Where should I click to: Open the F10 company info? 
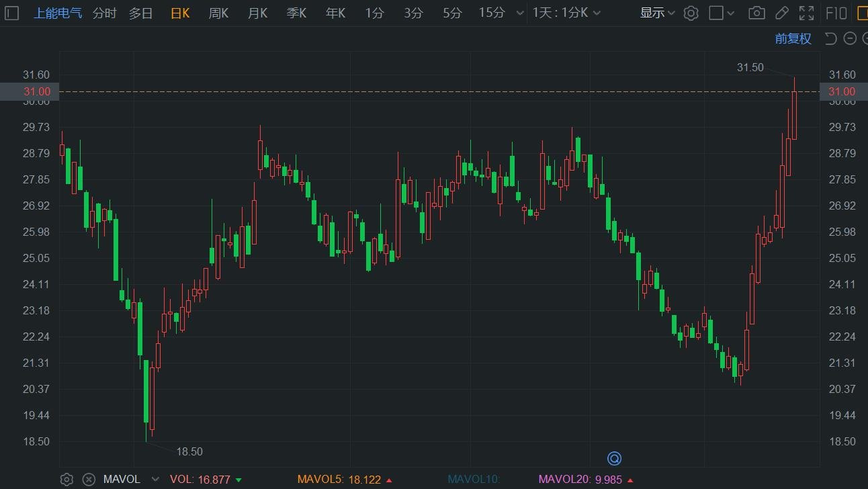(836, 13)
